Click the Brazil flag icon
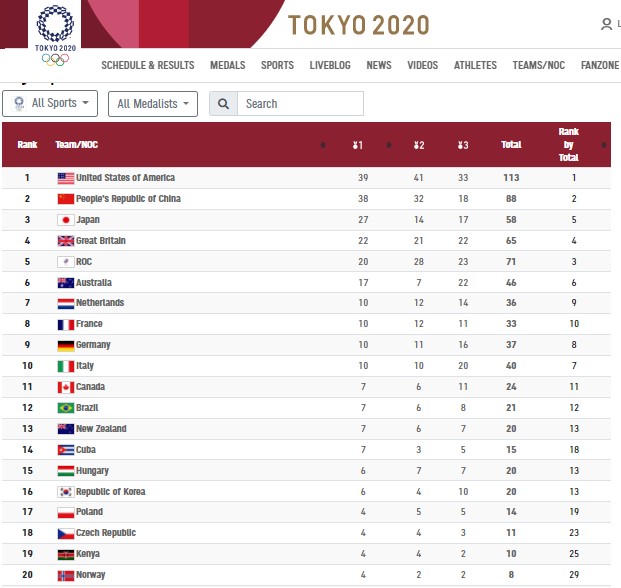Image resolution: width=621 pixels, height=588 pixels. [66, 408]
